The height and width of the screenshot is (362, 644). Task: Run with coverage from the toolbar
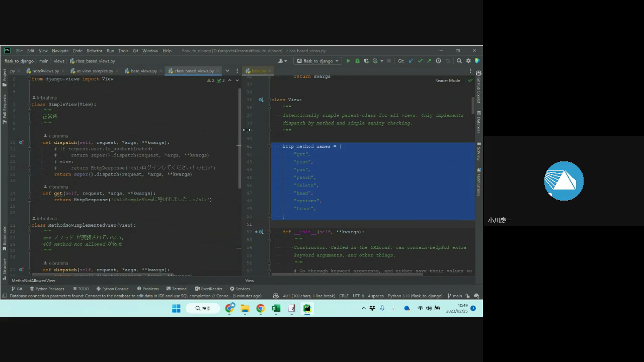(366, 61)
